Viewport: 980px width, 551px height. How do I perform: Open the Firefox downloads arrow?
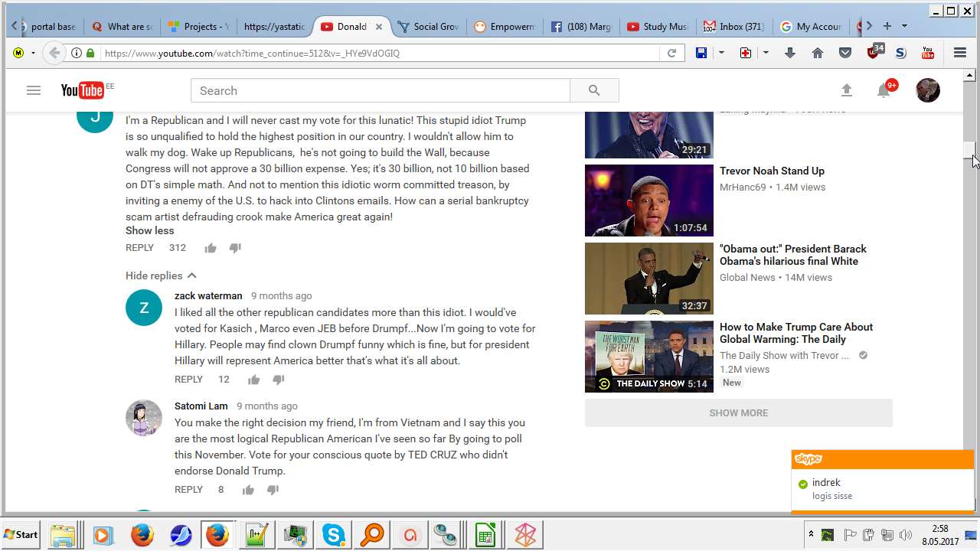(790, 53)
